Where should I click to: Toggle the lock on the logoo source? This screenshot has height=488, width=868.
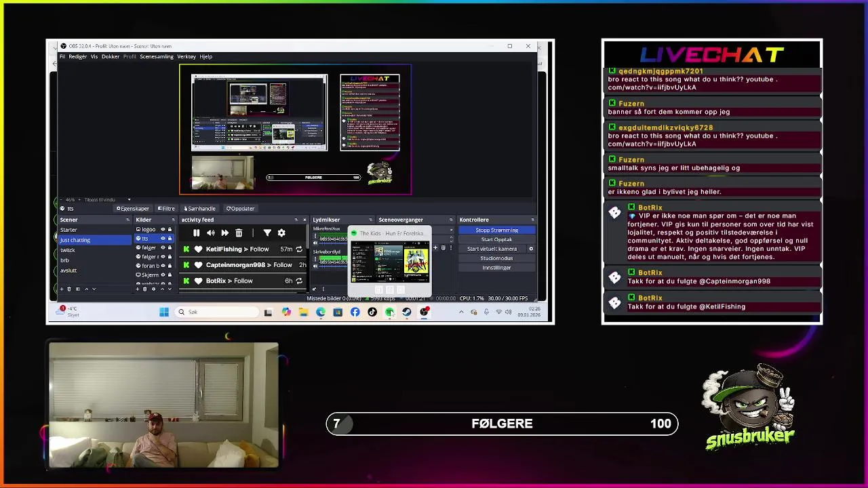[170, 229]
